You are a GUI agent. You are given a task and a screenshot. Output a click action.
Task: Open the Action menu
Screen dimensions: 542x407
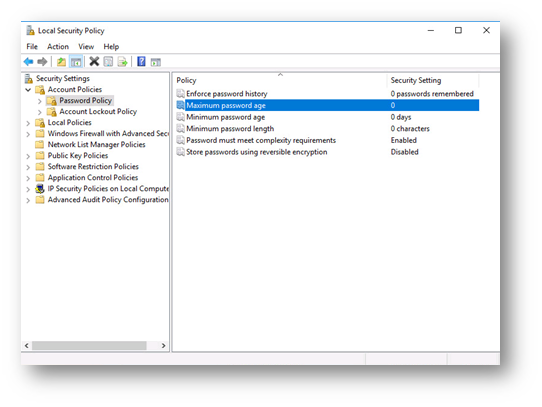(x=58, y=46)
